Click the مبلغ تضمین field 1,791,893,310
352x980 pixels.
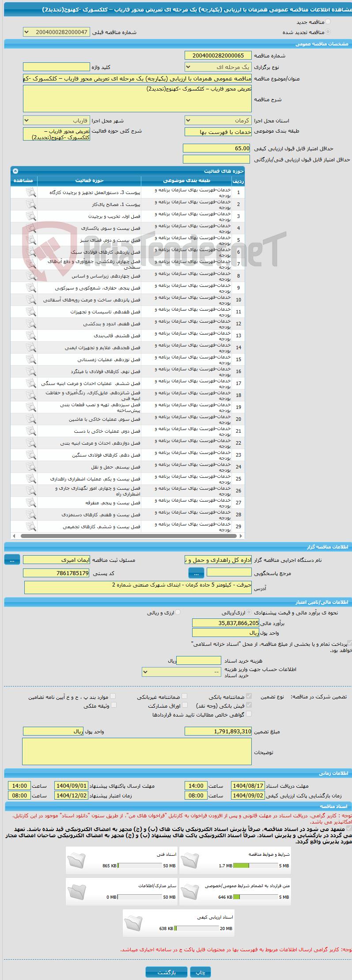point(218,731)
